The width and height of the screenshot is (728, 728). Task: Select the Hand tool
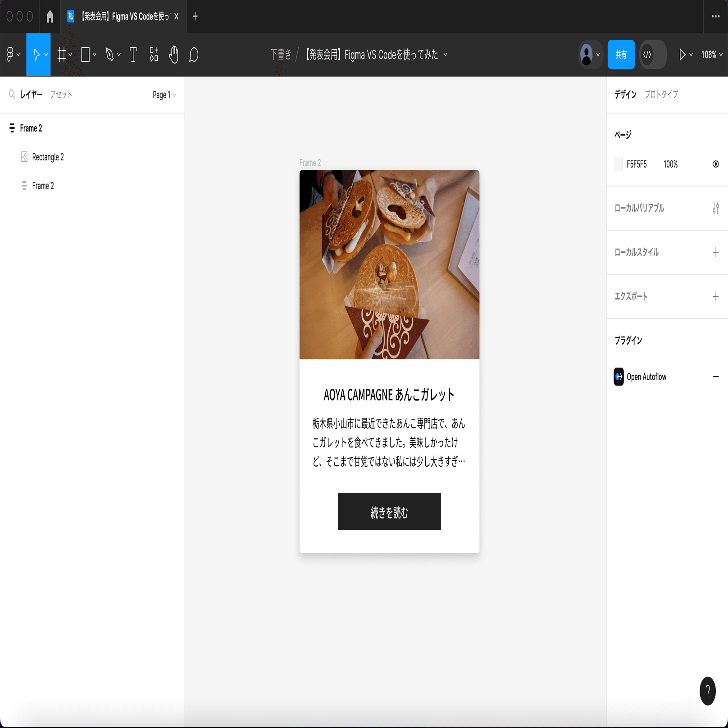click(x=174, y=55)
